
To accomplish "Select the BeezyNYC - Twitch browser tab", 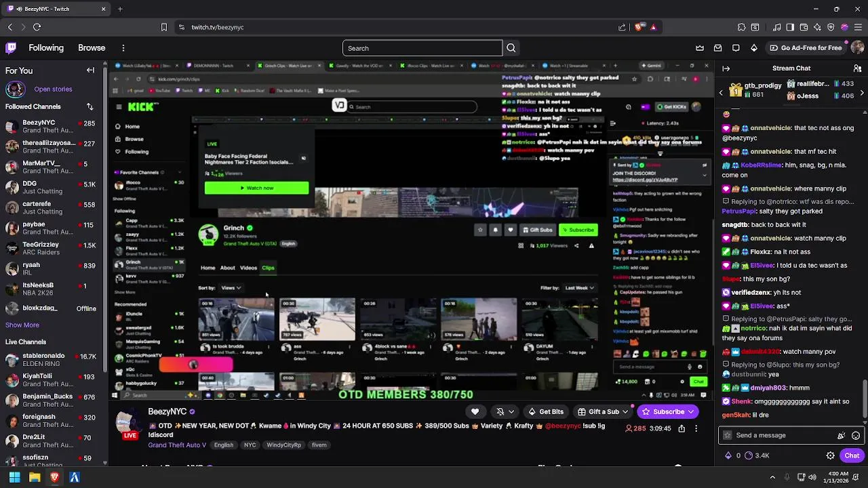I will [x=56, y=9].
